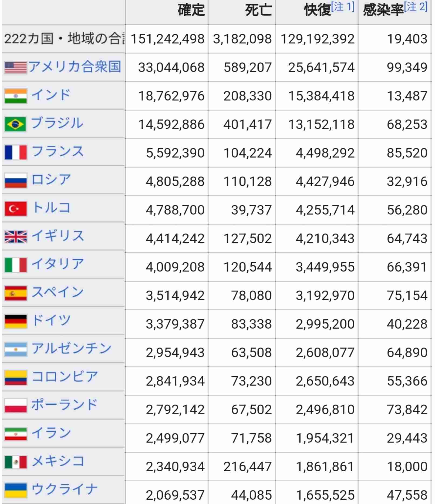Open the アメリカ合衆国 link

(75, 67)
